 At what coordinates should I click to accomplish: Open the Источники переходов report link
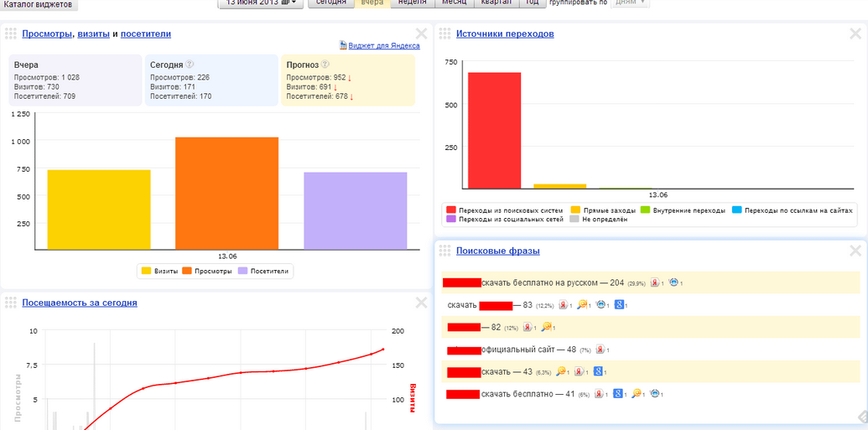click(x=505, y=34)
